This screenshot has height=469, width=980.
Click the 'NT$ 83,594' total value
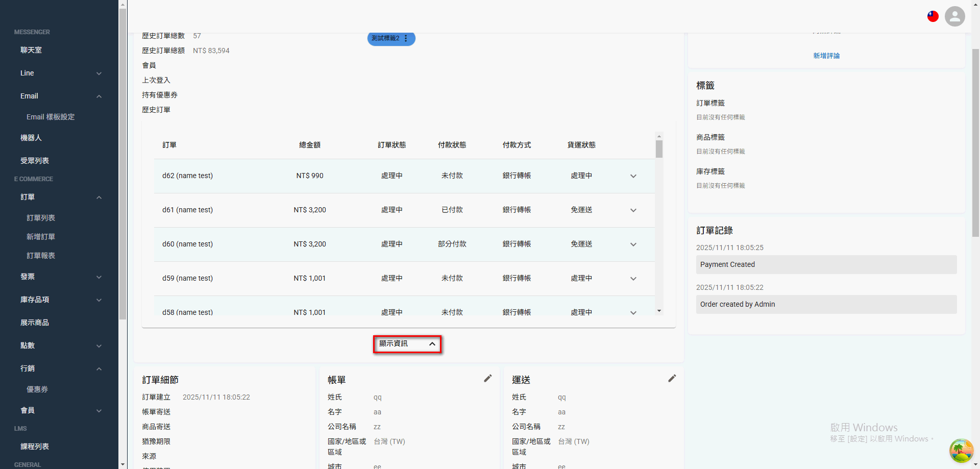coord(211,51)
